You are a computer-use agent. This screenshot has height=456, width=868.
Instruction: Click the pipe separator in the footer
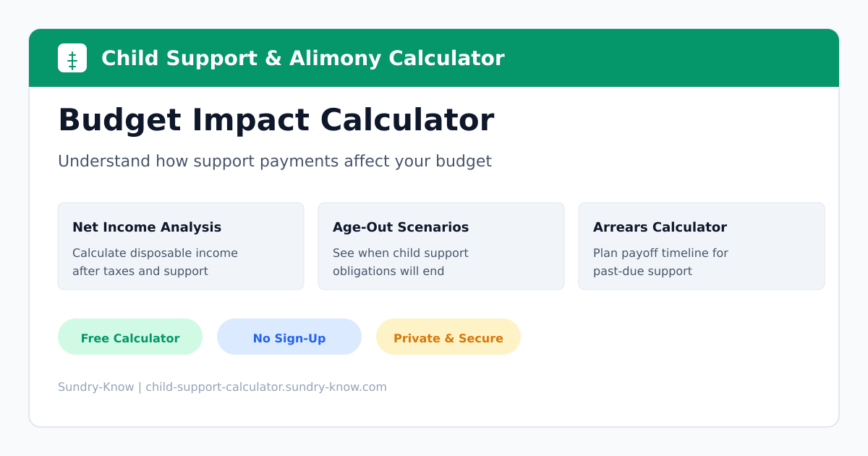click(140, 387)
